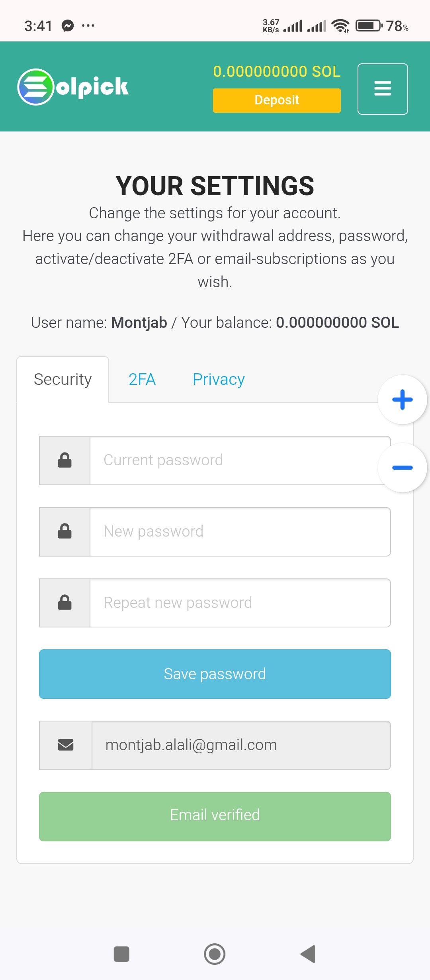Click the Email verified button

pos(215,817)
